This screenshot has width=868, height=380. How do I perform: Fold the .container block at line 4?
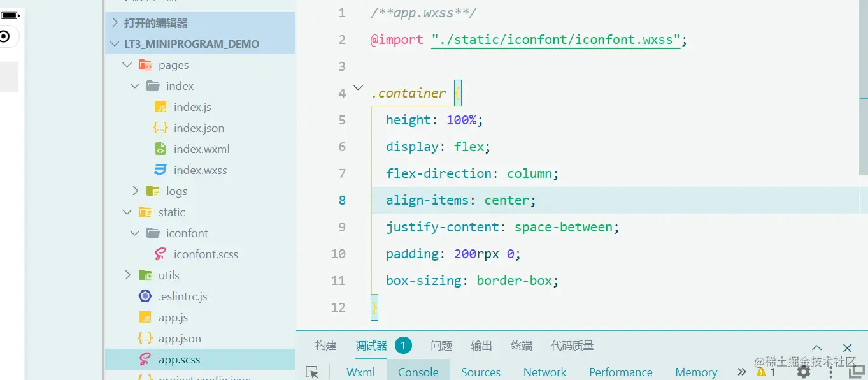click(358, 88)
